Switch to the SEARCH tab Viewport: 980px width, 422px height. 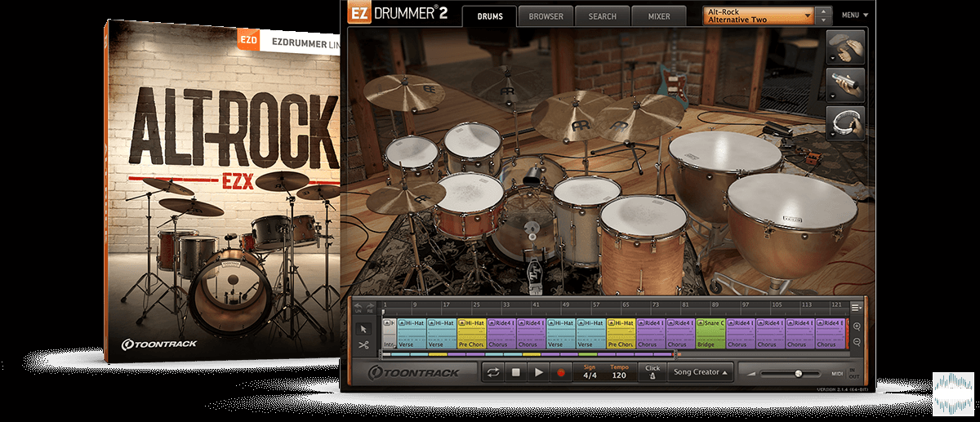[x=602, y=16]
